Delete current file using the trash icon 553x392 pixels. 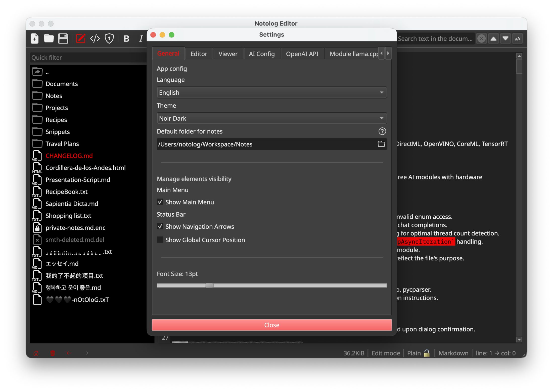pos(53,353)
